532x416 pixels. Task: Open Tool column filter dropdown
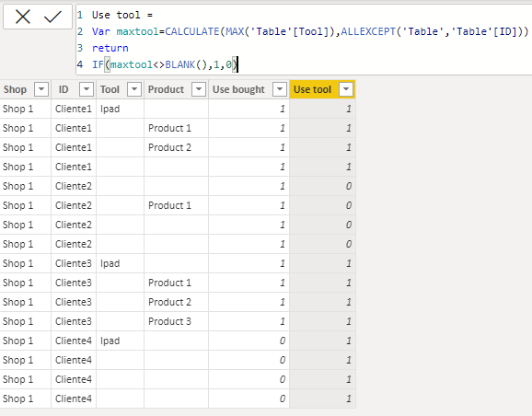(x=134, y=89)
